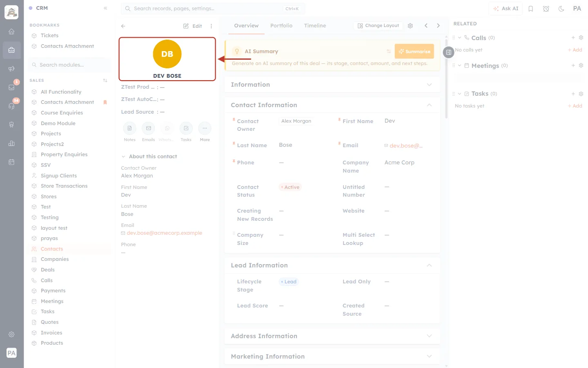
Task: Toggle the related panel side button
Action: point(448,52)
